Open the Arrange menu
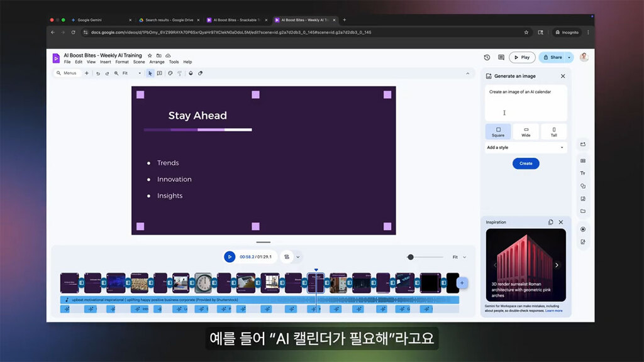The height and width of the screenshot is (362, 644). 157,62
